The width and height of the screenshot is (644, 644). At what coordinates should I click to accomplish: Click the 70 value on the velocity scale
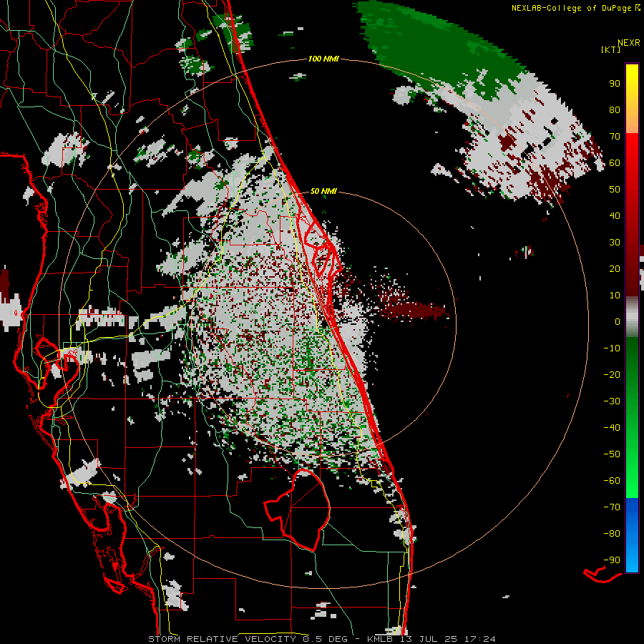[615, 137]
